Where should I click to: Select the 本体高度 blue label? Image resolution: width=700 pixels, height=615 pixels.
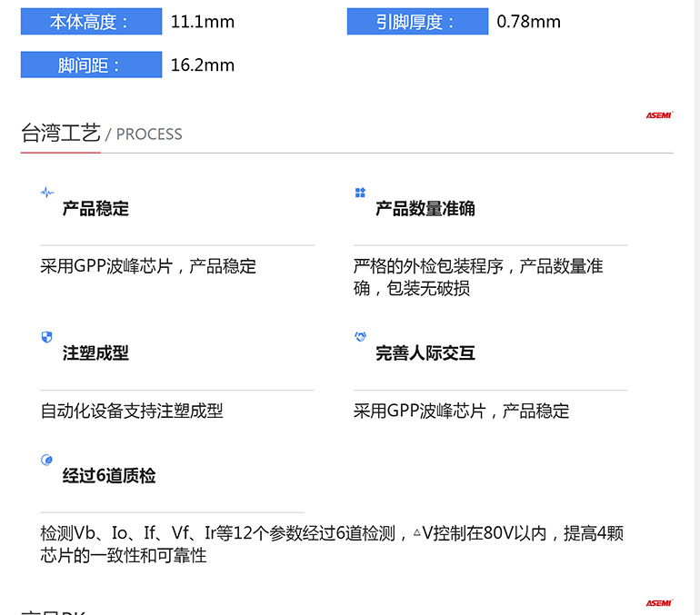[x=91, y=22]
